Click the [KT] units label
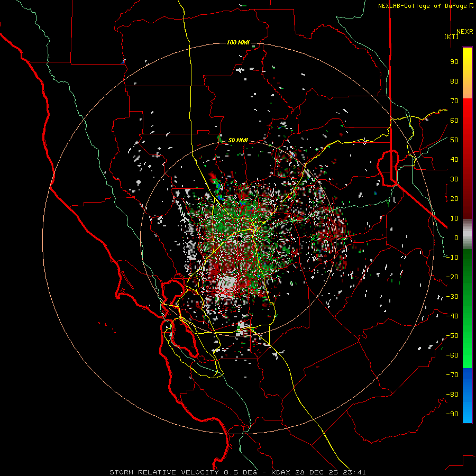476x476 pixels. coord(451,36)
